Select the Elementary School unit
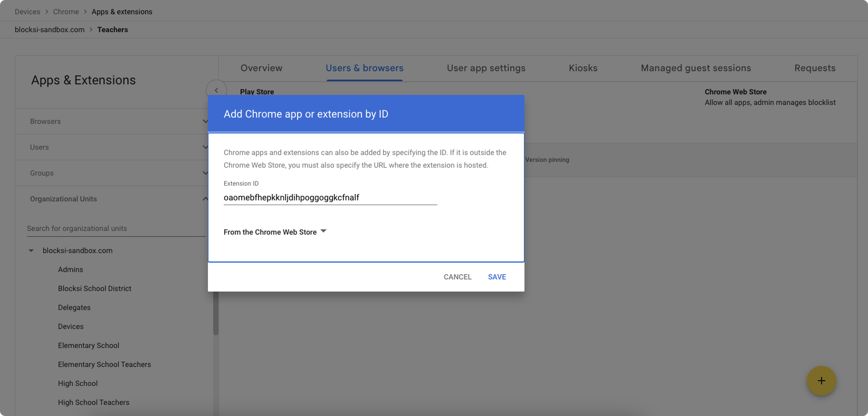Image resolution: width=868 pixels, height=416 pixels. point(89,345)
